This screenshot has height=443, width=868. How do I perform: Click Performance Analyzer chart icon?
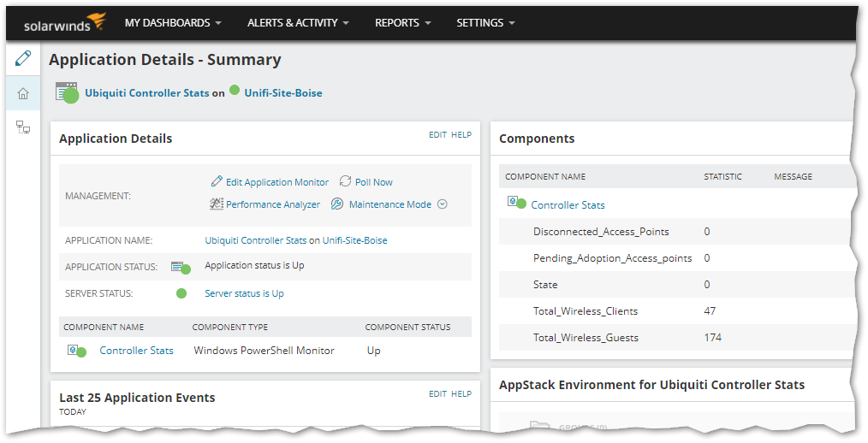(x=217, y=204)
